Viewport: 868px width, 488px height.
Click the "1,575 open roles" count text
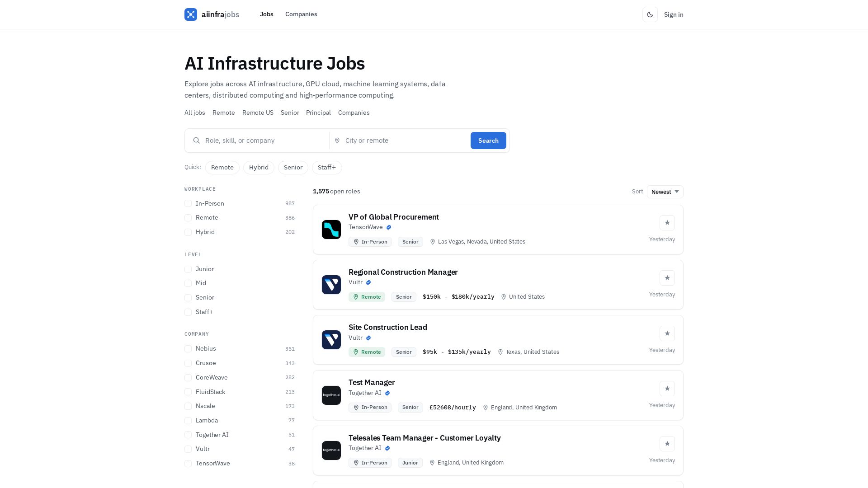click(x=336, y=192)
